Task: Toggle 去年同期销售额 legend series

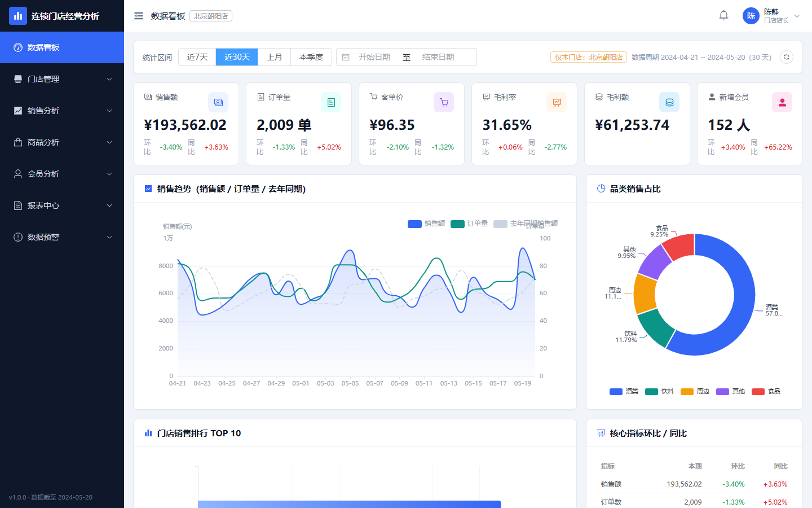Action: 526,224
